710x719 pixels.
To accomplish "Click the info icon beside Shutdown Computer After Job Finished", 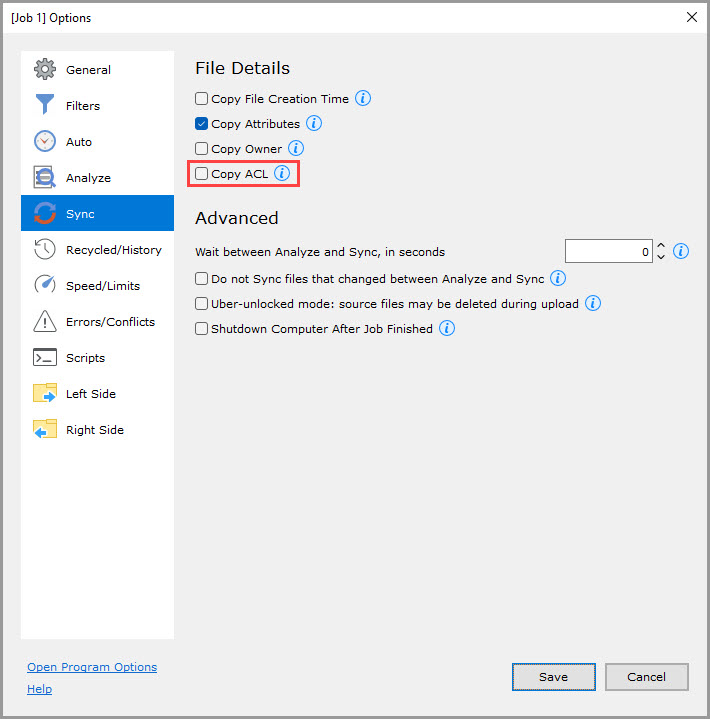I will pyautogui.click(x=447, y=329).
